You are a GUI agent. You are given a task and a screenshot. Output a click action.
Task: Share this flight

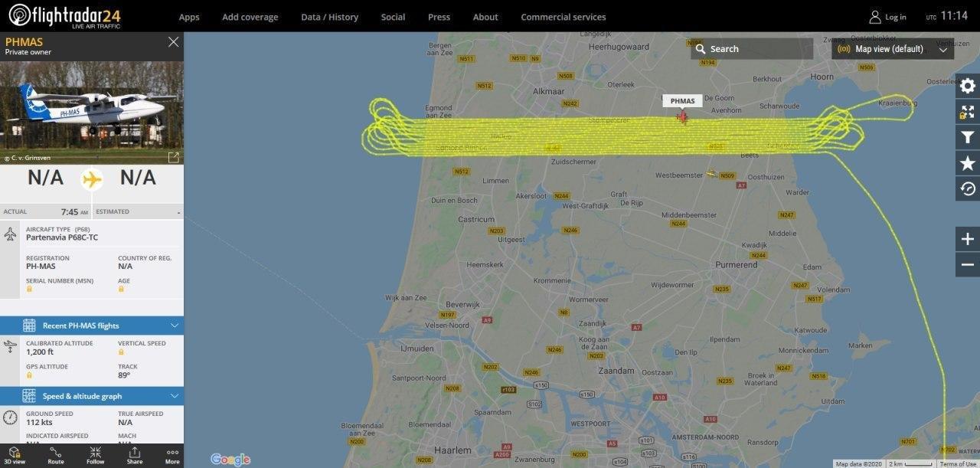tap(135, 456)
